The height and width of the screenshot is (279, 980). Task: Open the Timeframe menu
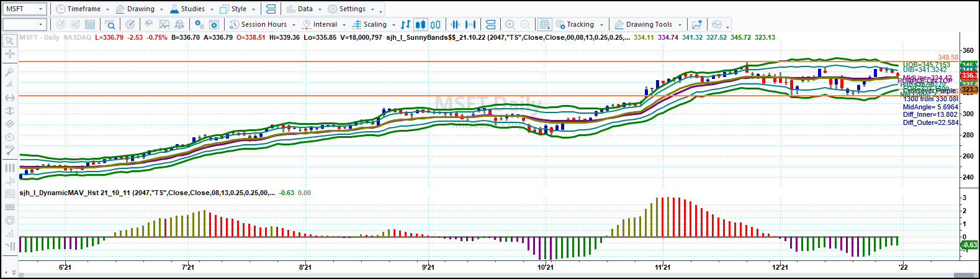pyautogui.click(x=83, y=9)
